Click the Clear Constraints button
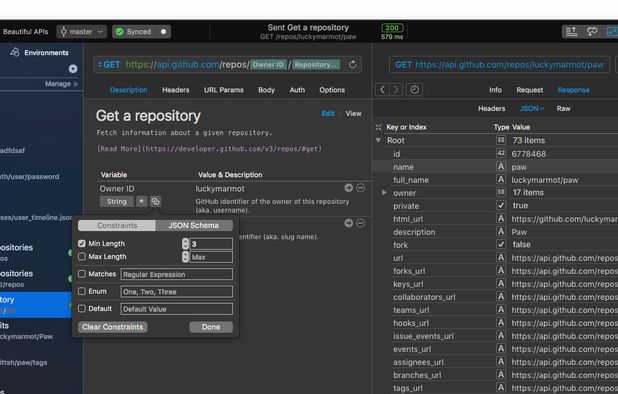The image size is (618, 394). tap(113, 327)
